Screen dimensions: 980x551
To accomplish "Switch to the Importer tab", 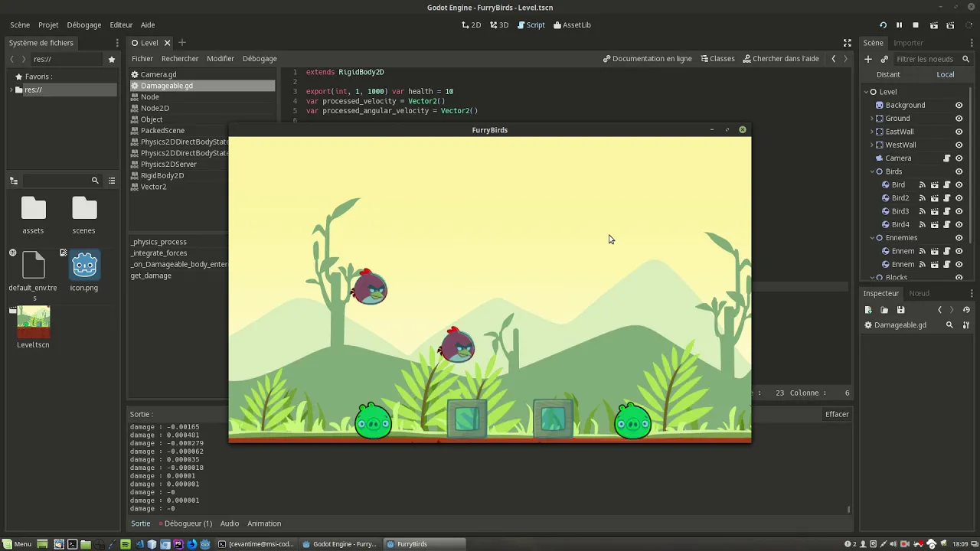I will tap(908, 43).
